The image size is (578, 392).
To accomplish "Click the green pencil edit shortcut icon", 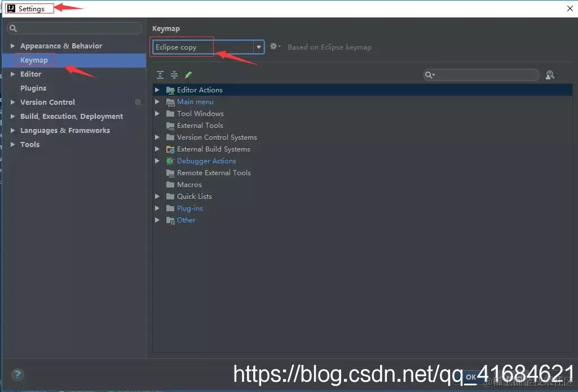I will tap(188, 75).
